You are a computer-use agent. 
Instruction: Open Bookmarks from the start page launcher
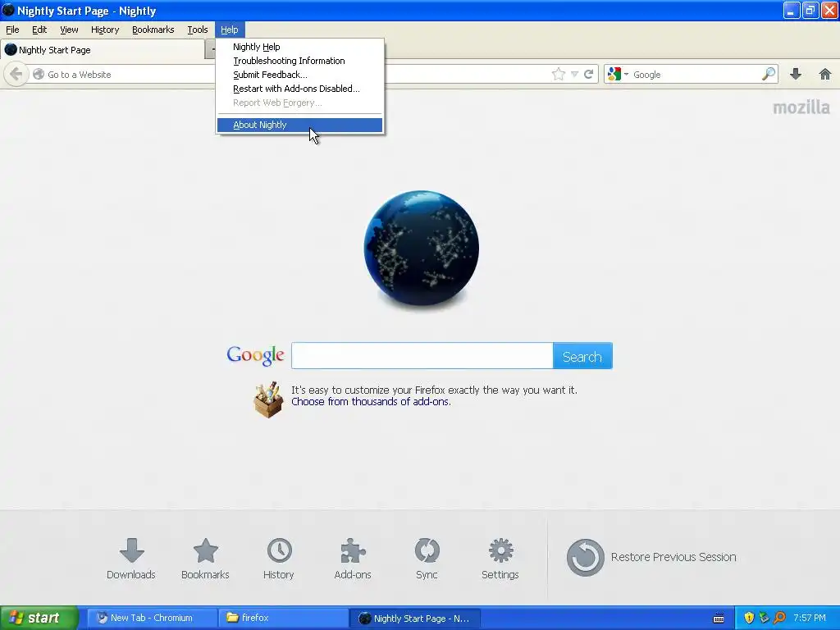(205, 559)
